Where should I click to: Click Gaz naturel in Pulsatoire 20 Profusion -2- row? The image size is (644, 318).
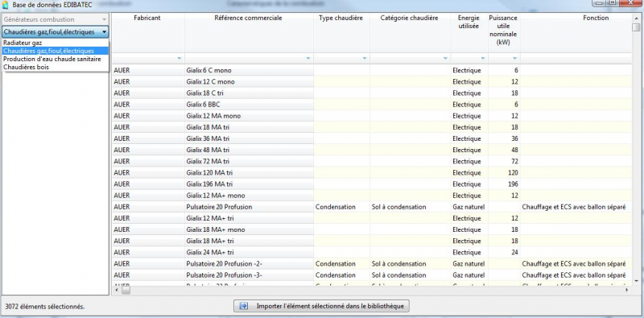(x=469, y=264)
